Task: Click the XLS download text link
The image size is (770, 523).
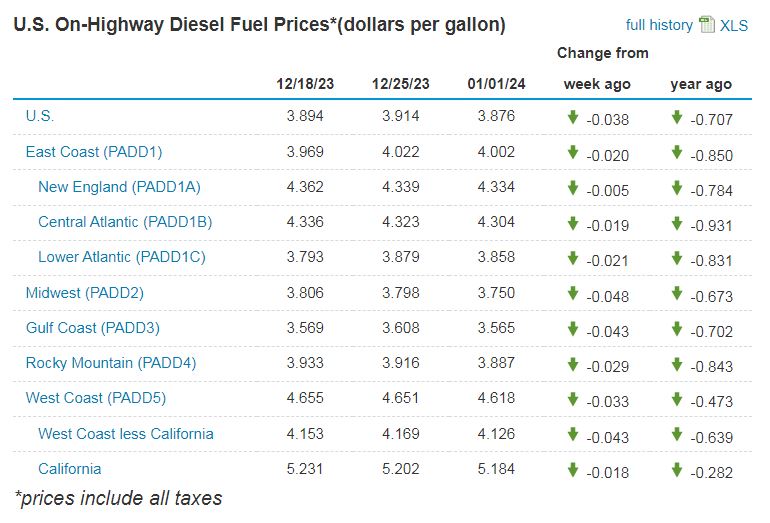Action: click(x=733, y=26)
